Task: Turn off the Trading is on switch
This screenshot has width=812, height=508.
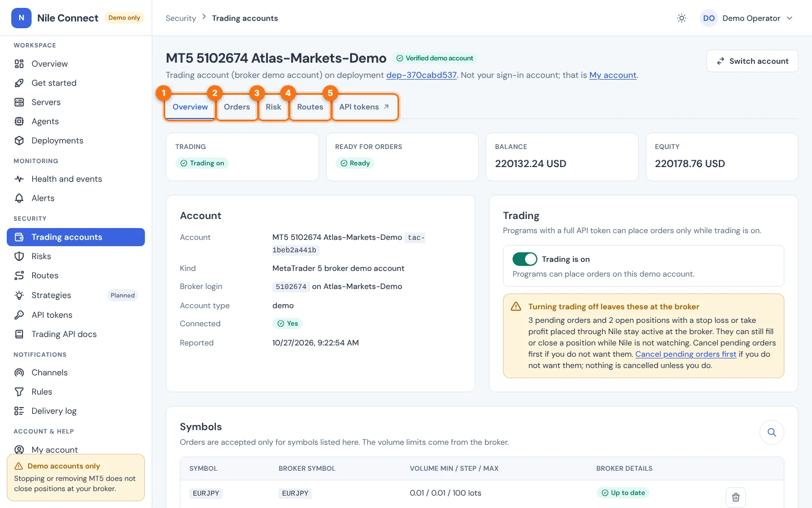Action: 525,259
